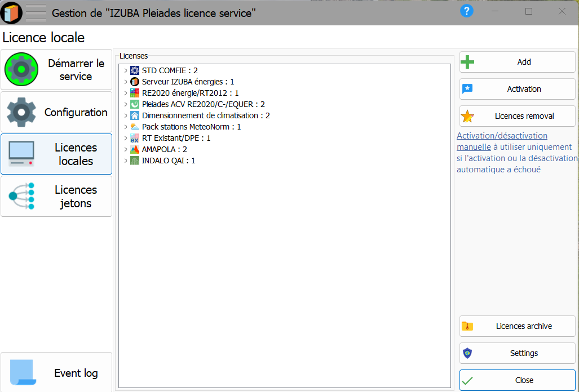Viewport: 579px width, 392px height.
Task: Open help via blue question mark icon
Action: click(467, 11)
